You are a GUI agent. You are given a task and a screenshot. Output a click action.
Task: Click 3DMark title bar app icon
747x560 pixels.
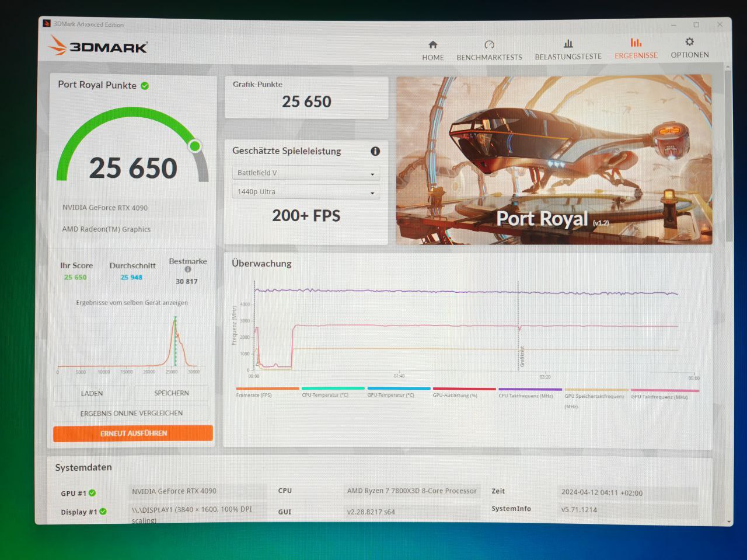point(47,24)
